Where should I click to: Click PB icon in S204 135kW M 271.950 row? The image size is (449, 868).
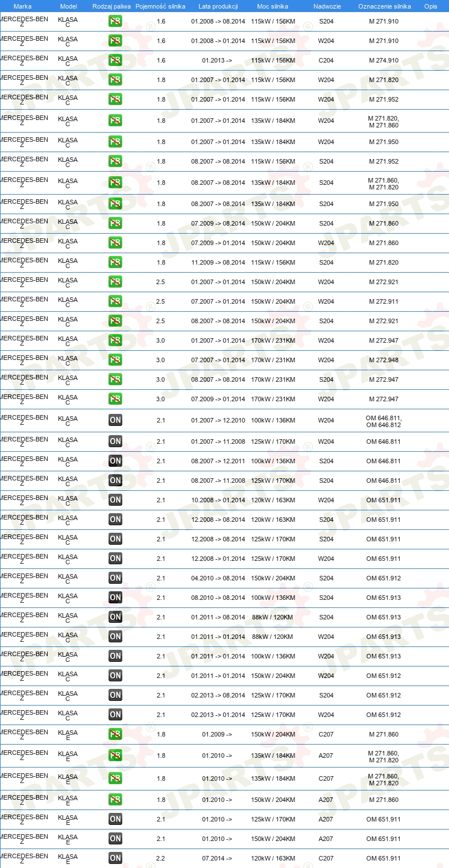(115, 204)
